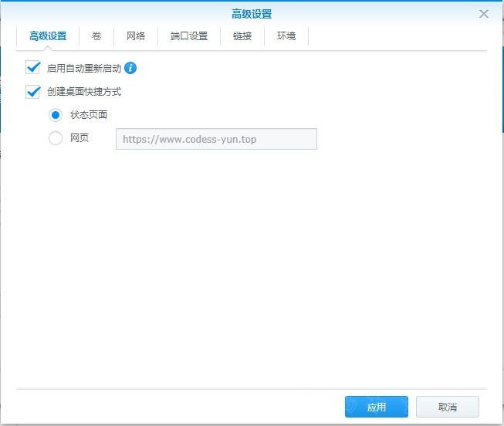Click the 创建桌面快捷方式 label text
Viewport: 504px width, 426px height.
coord(84,92)
